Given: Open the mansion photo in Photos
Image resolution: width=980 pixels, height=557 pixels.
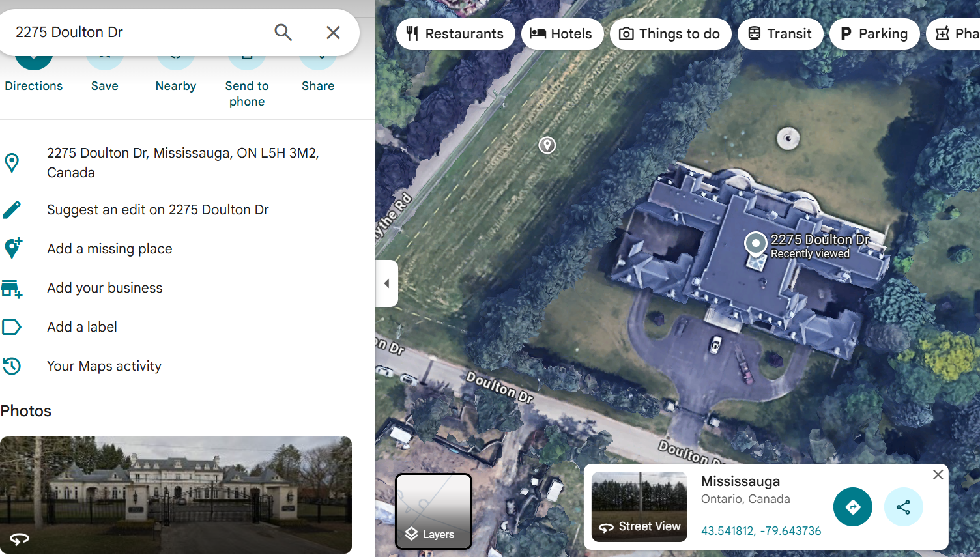Looking at the screenshot, I should click(x=176, y=495).
